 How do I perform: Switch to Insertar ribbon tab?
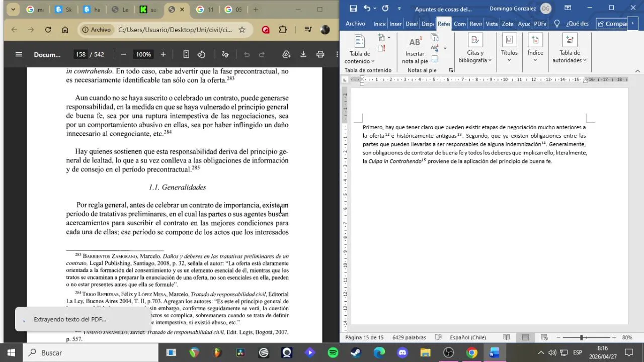[x=395, y=24]
